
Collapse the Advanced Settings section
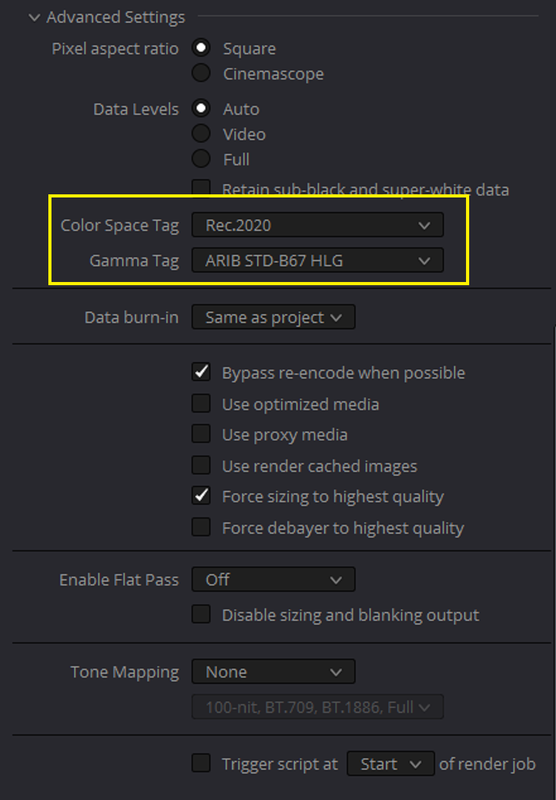pos(34,18)
